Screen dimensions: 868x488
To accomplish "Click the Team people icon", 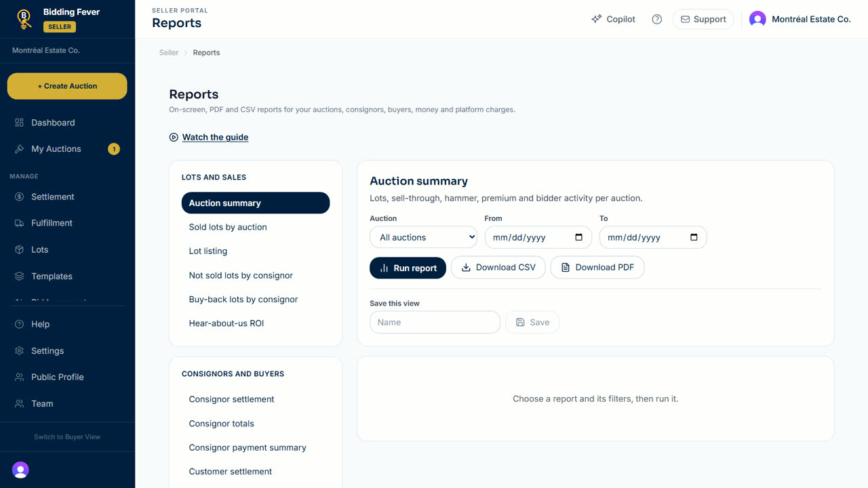I will click(x=19, y=403).
